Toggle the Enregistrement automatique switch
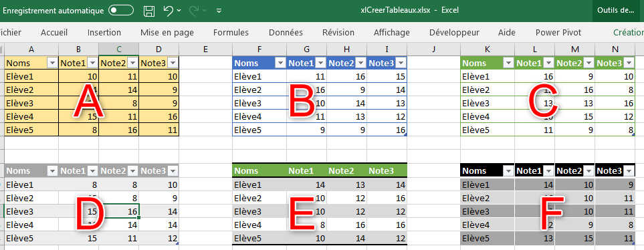Screen dimensions: 644x250 click(121, 11)
